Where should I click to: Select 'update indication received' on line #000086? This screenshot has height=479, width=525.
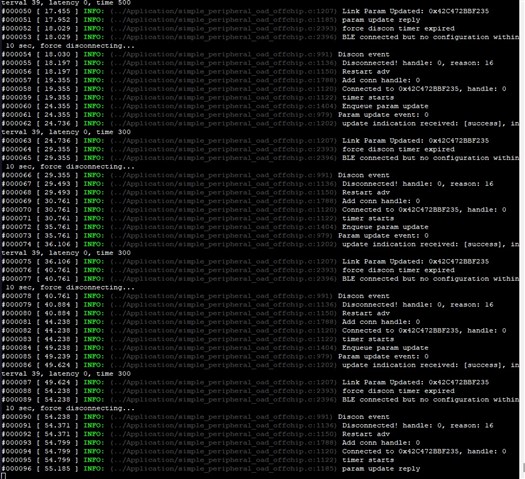tap(400, 366)
